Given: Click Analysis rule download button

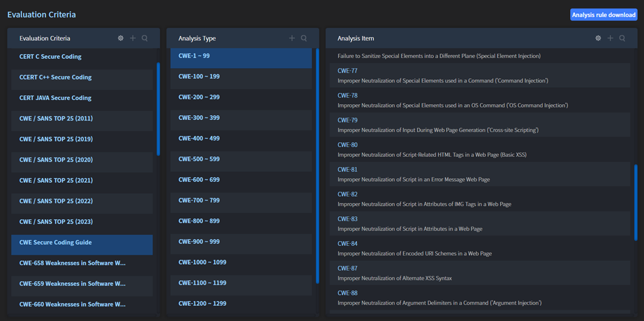Looking at the screenshot, I should [x=604, y=15].
